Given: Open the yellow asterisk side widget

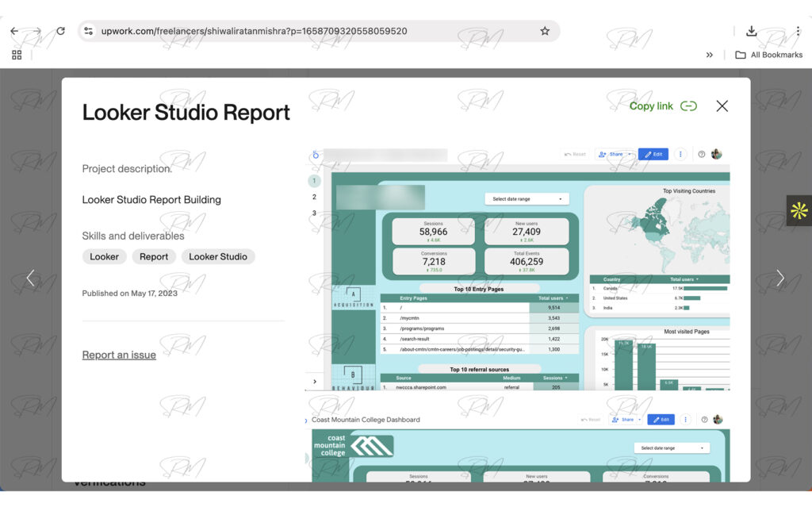Looking at the screenshot, I should [799, 210].
